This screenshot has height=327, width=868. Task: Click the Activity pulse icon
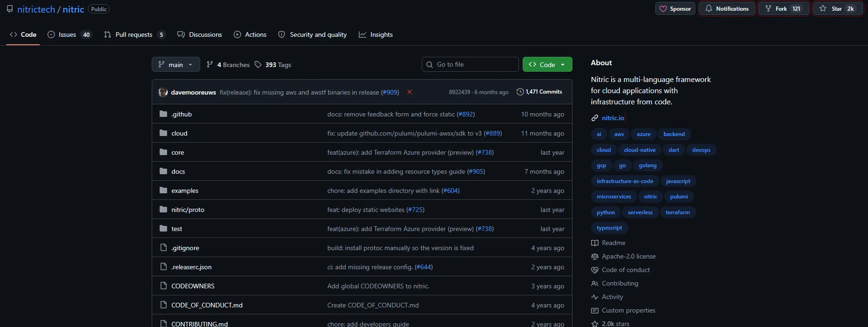tap(594, 297)
